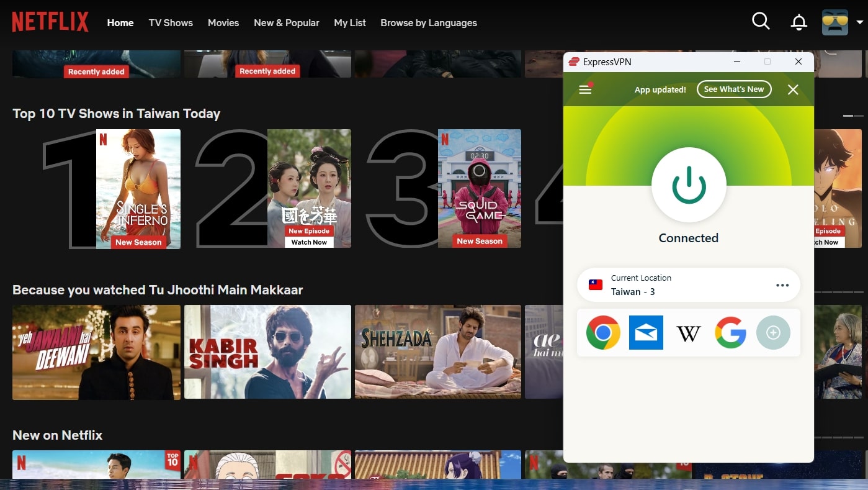The image size is (868, 490).
Task: Open the Wikipedia shortcut in ExpressVPN
Action: pos(688,332)
